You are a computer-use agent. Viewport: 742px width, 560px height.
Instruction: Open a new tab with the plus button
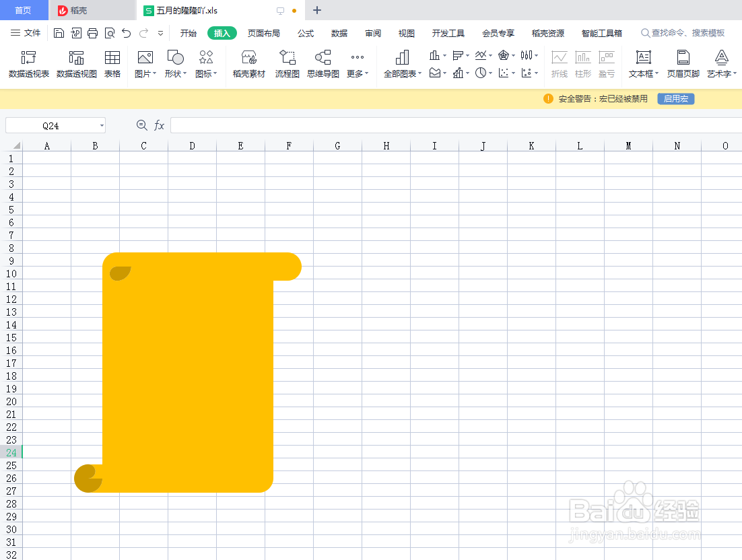(x=316, y=10)
